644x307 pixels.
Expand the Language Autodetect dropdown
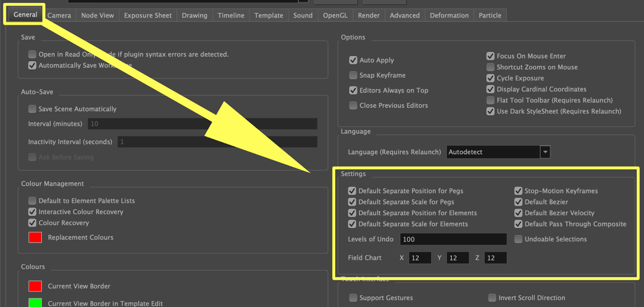[545, 152]
